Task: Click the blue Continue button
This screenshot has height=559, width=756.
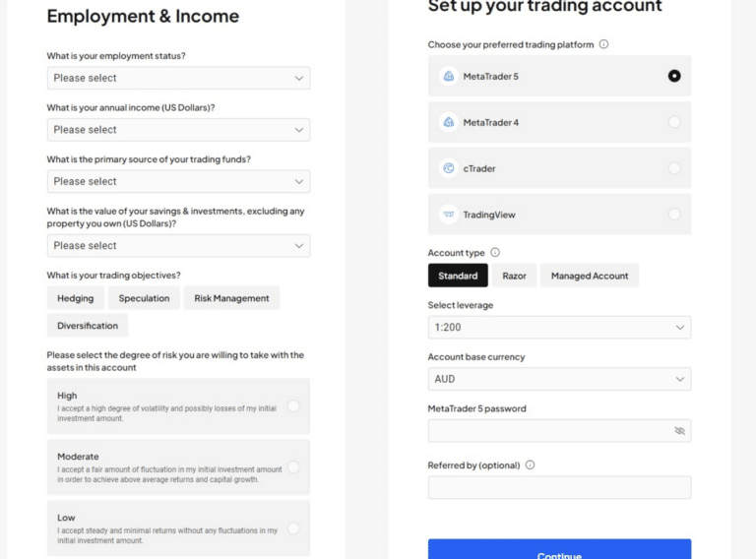Action: pyautogui.click(x=559, y=550)
